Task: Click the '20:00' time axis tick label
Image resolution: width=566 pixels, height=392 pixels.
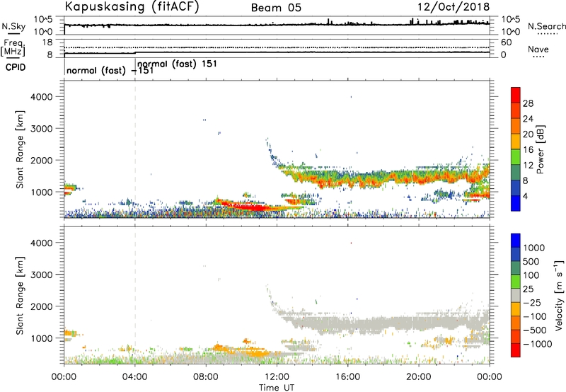Action: pyautogui.click(x=419, y=377)
